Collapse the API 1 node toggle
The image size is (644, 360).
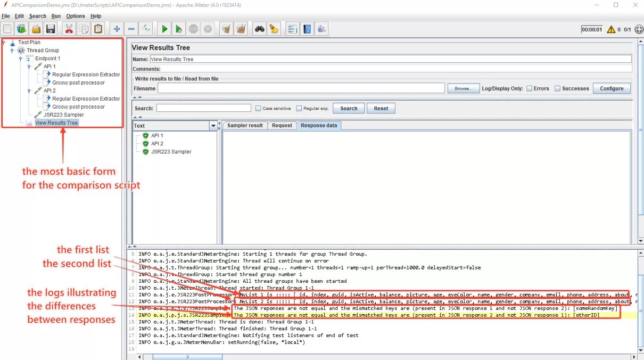click(29, 67)
